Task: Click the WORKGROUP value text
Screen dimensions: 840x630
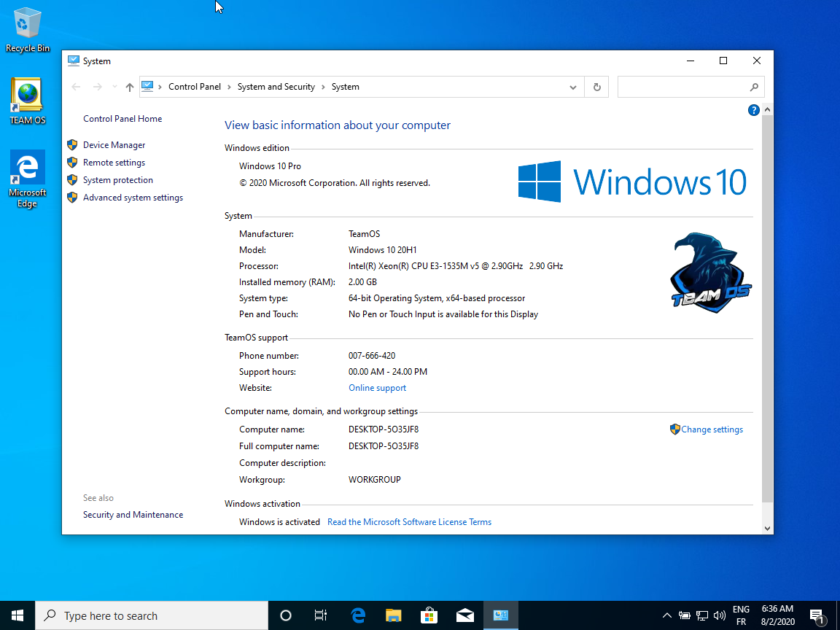Action: (x=375, y=480)
